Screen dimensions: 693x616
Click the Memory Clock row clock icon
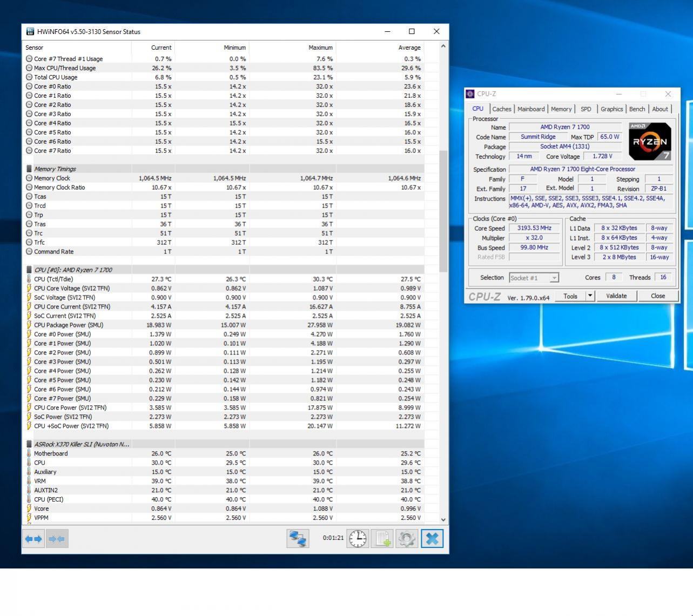tap(29, 178)
